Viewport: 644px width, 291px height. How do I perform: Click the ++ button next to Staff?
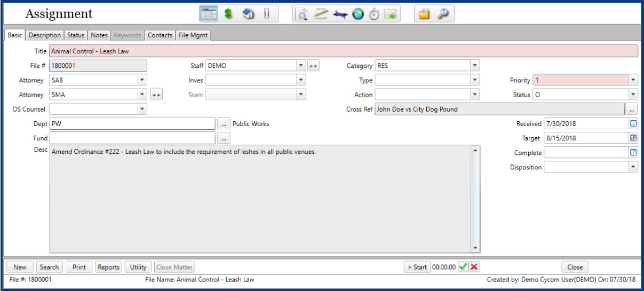[313, 66]
